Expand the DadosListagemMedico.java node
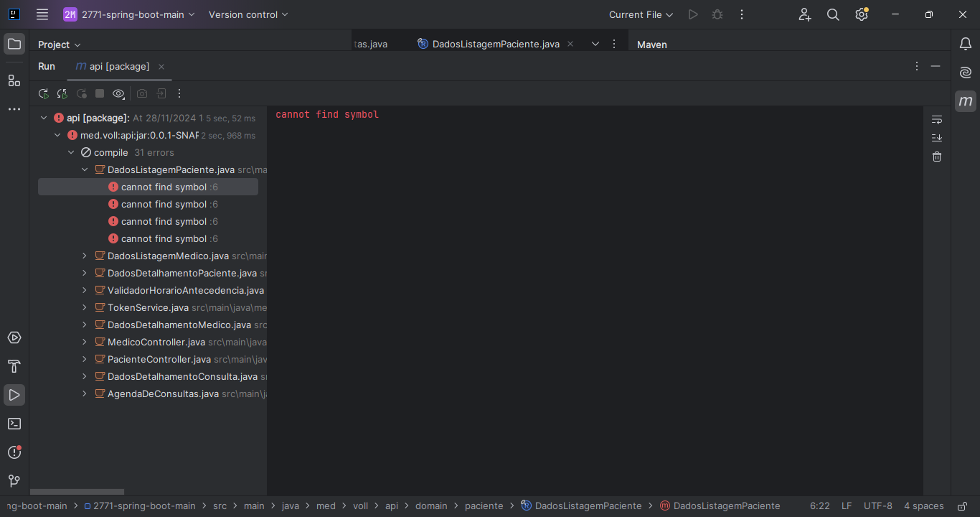980x517 pixels. [x=85, y=256]
